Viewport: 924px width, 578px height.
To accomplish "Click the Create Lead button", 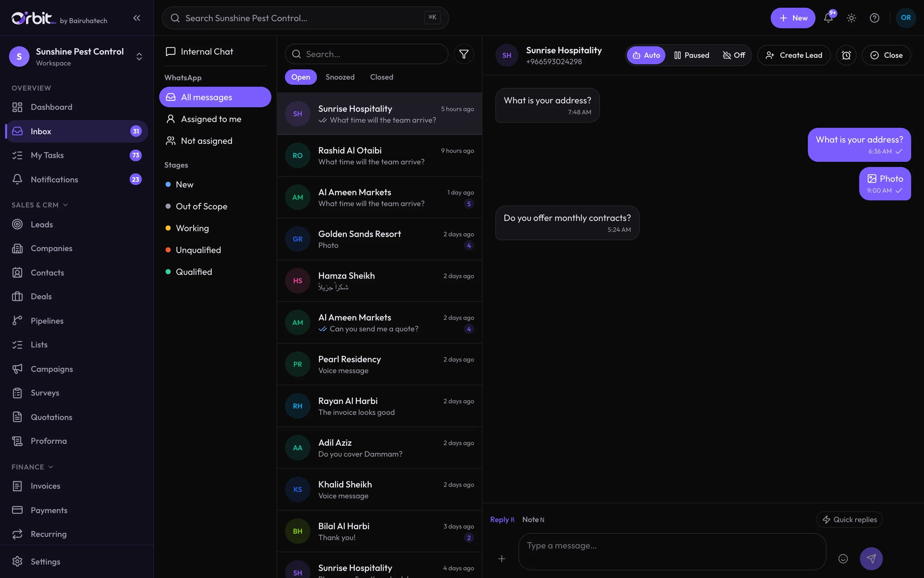I will tap(794, 56).
